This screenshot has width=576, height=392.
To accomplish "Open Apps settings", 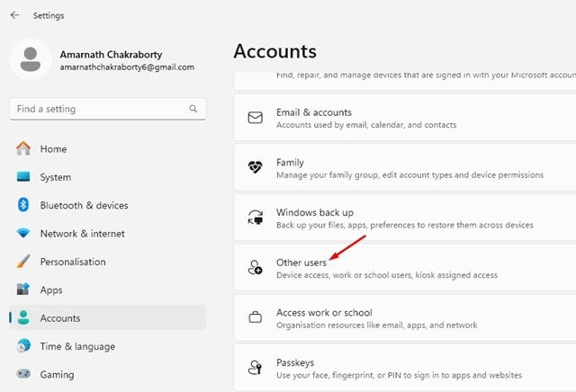I will 108,290.
